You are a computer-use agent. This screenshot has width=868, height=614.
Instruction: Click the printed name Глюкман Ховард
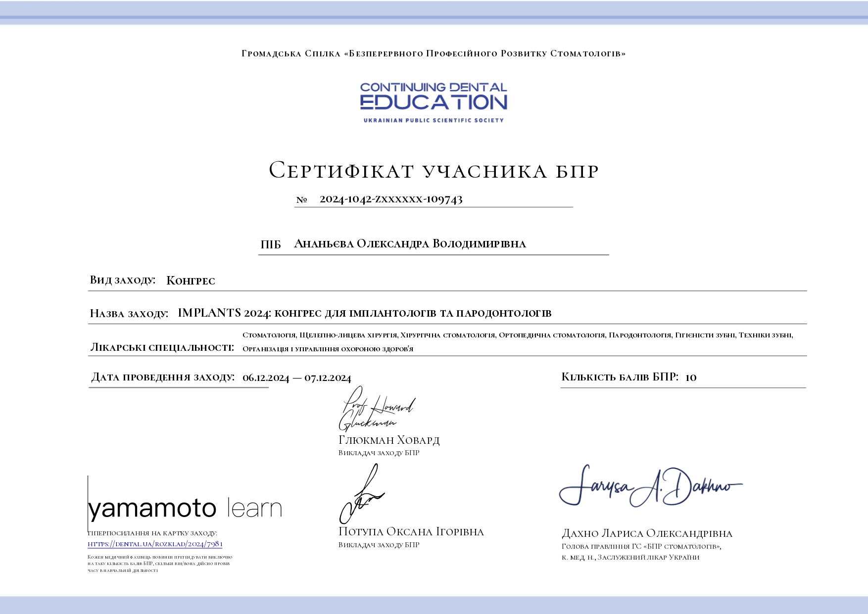pos(388,440)
